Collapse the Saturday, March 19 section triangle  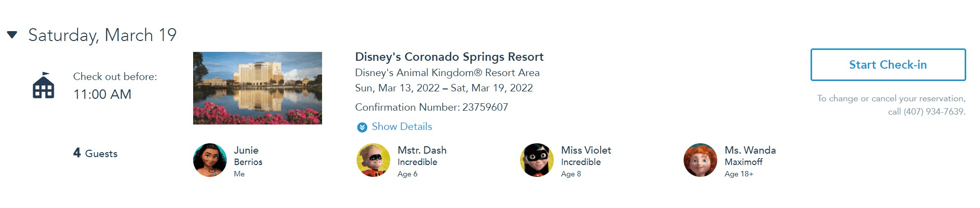pos(12,35)
